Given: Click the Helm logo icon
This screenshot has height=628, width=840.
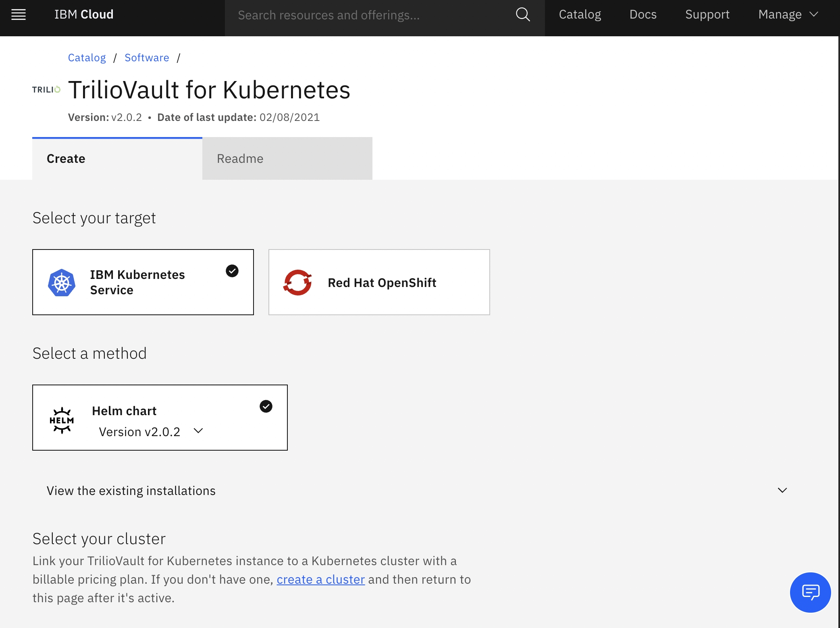Looking at the screenshot, I should point(62,420).
